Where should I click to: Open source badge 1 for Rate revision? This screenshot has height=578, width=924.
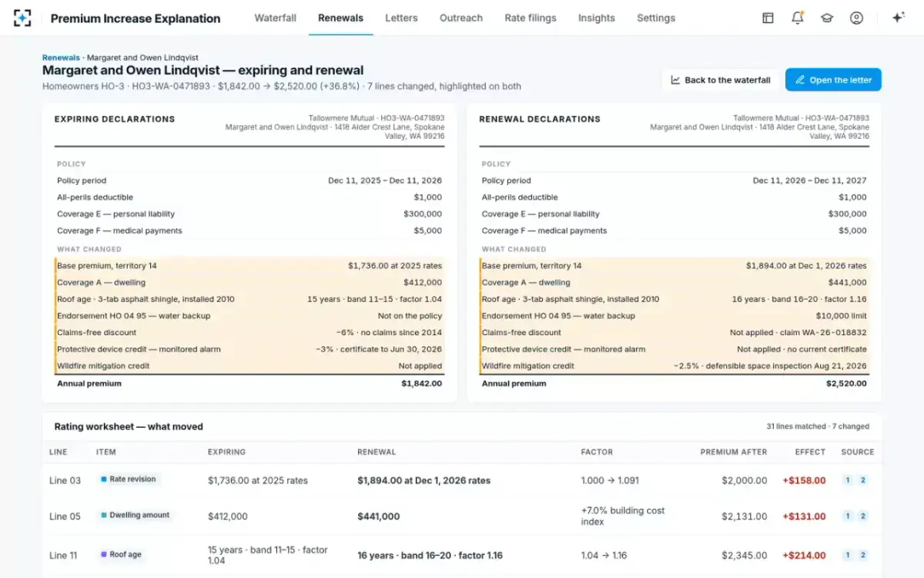click(x=848, y=480)
